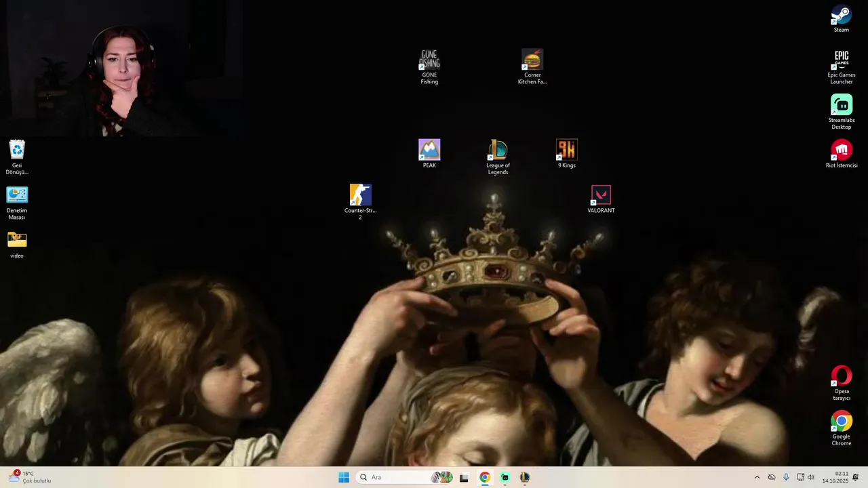Launch Epic Games Launcher shortcut
The height and width of the screenshot is (488, 868).
842,66
